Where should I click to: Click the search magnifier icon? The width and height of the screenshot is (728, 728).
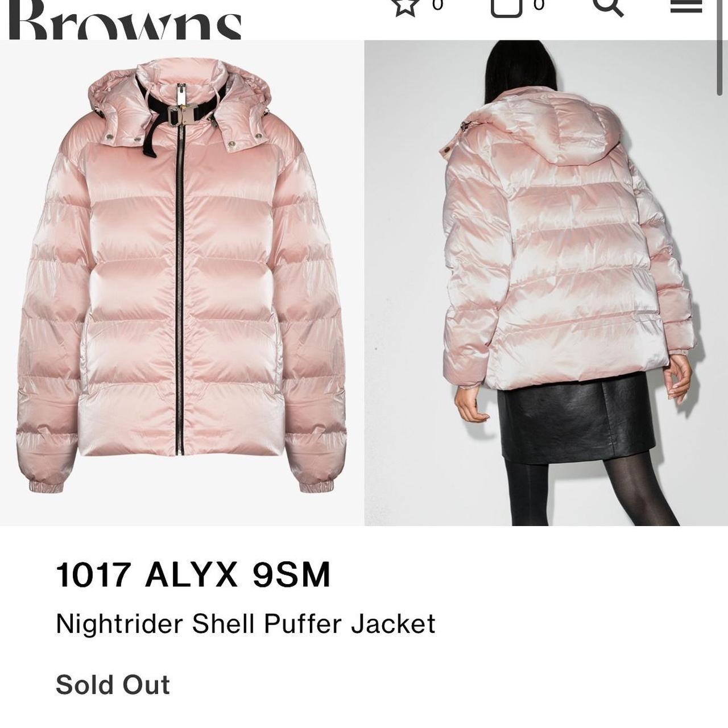pos(608,7)
